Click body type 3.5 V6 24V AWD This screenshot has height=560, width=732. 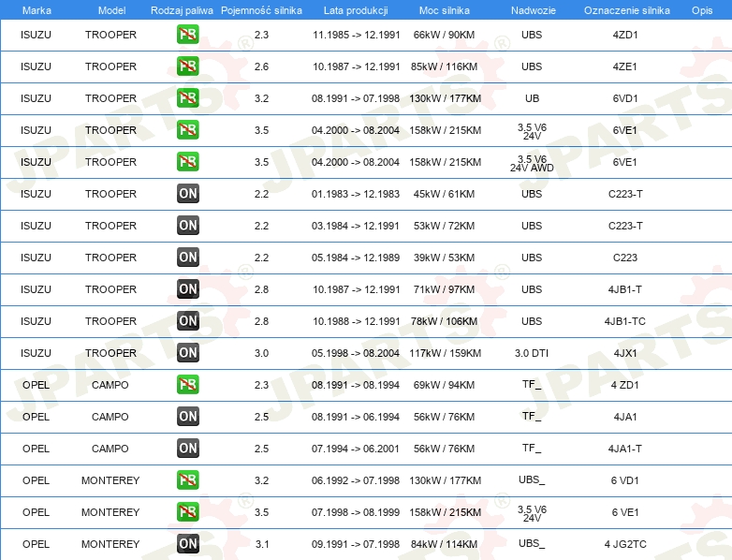(x=532, y=163)
